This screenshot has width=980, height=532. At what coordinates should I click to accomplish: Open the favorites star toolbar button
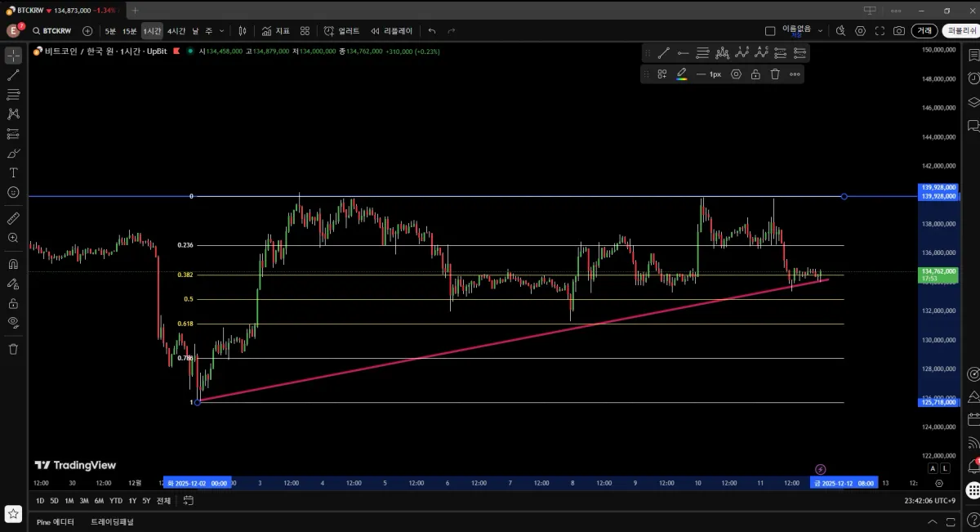pyautogui.click(x=13, y=514)
